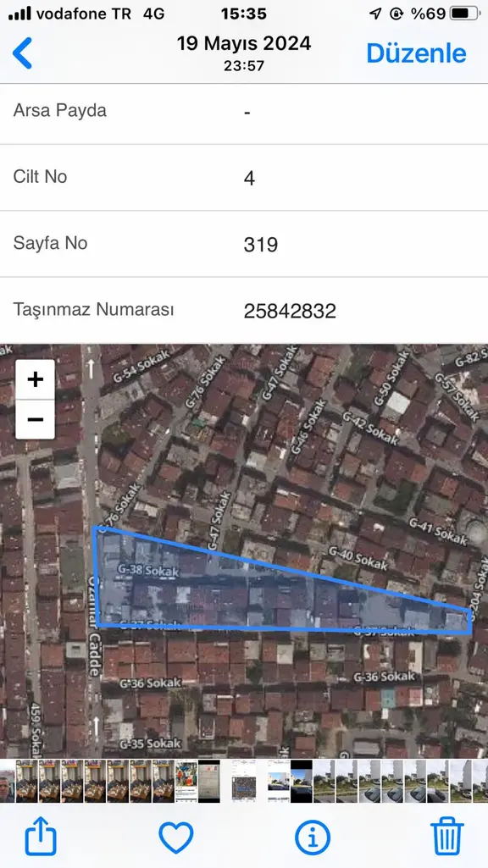Screen dimensions: 488x868
Task: Open the dark thumbnail with blue sky
Action: point(302,781)
